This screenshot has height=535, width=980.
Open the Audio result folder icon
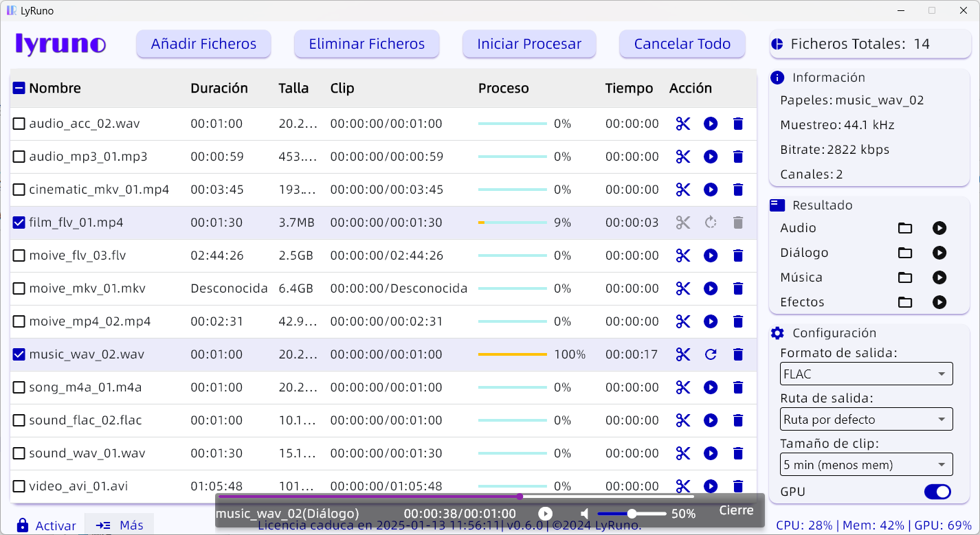905,228
